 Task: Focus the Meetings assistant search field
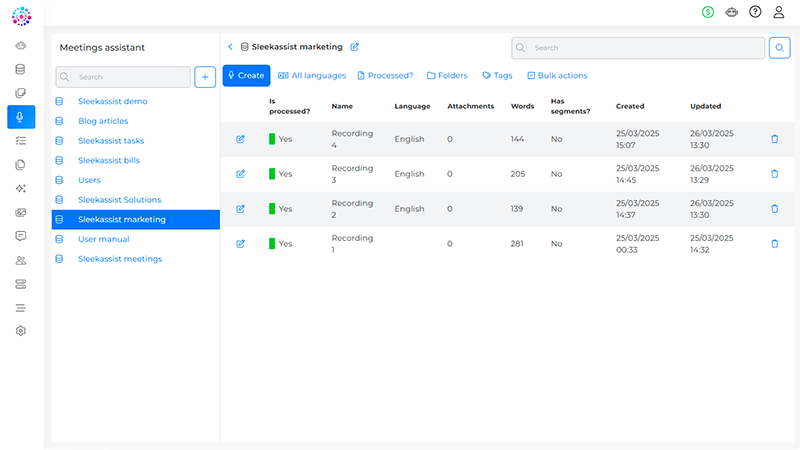pos(123,77)
